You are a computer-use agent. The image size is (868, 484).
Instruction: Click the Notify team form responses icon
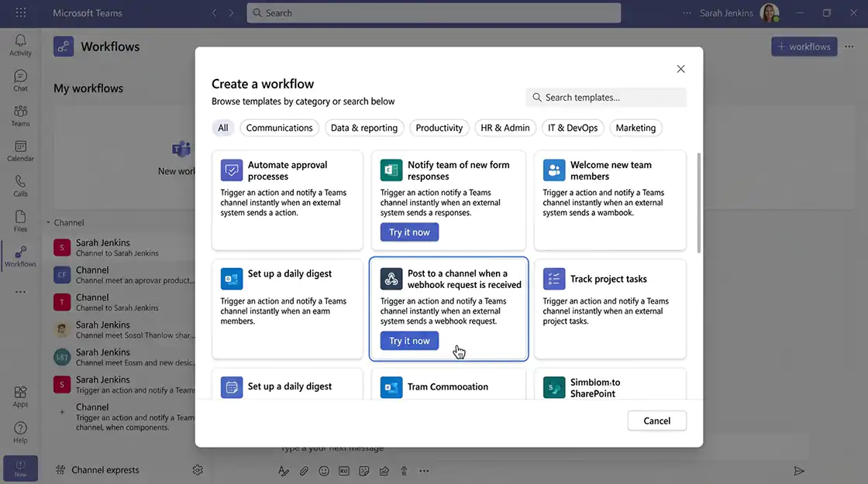click(x=391, y=170)
